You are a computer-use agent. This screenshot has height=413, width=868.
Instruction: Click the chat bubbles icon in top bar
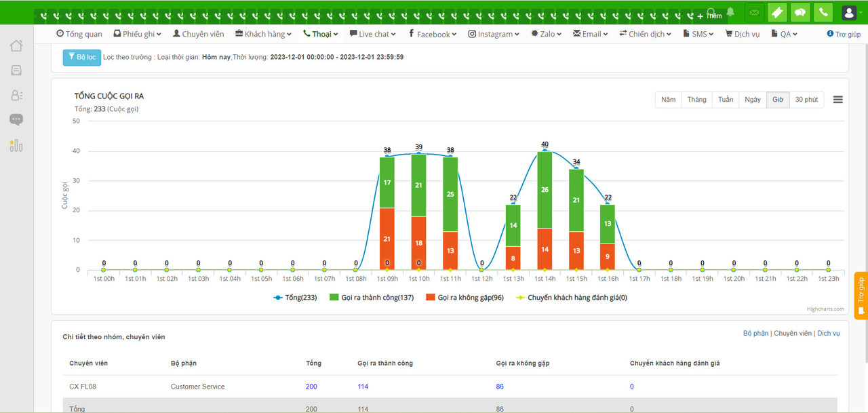coord(800,12)
